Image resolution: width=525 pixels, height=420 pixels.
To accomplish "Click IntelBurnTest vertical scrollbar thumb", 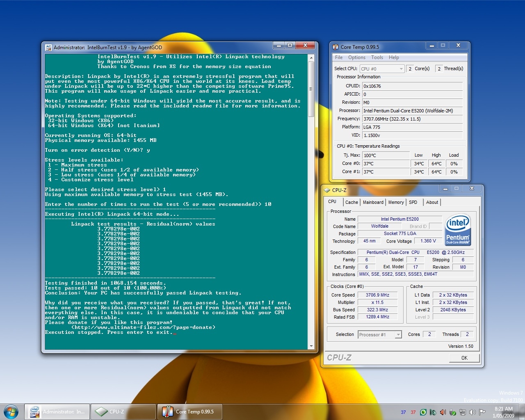I will click(311, 89).
